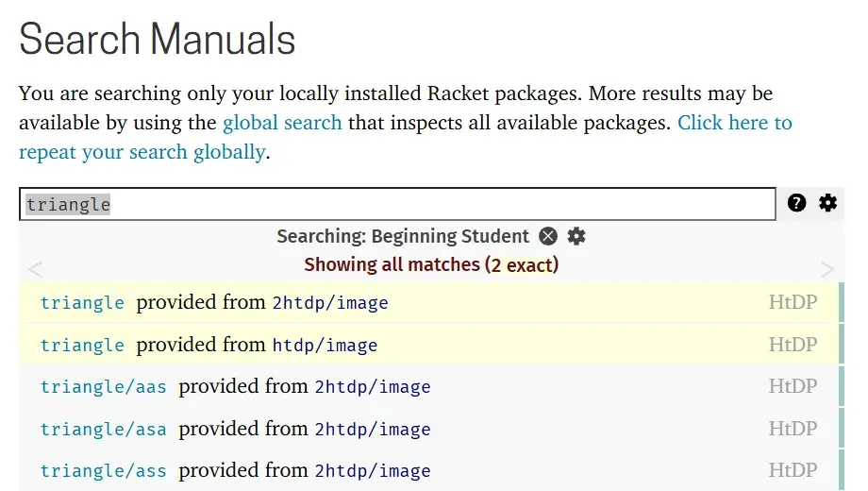868x491 pixels.
Task: Open triangle result from 2htdp/image
Action: (82, 303)
